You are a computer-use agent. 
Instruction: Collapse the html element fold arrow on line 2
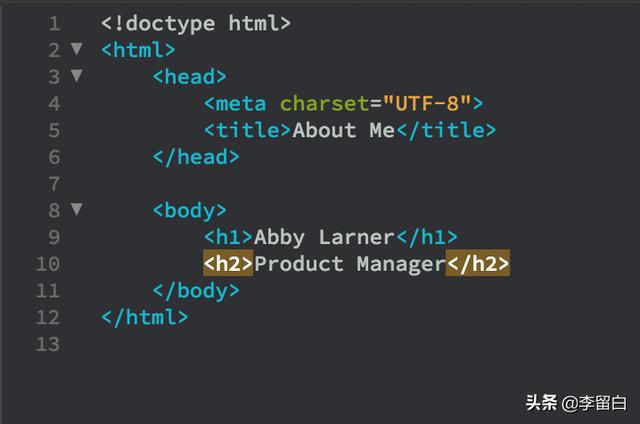pyautogui.click(x=77, y=49)
